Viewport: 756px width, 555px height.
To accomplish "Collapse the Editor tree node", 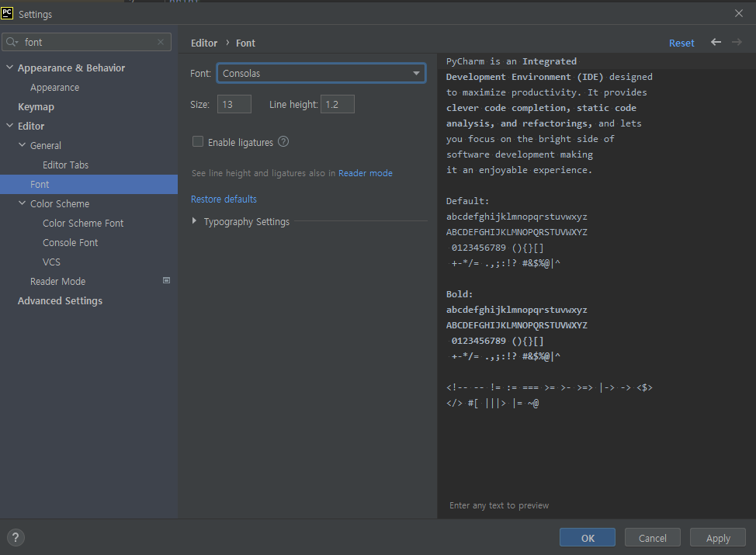I will point(9,126).
